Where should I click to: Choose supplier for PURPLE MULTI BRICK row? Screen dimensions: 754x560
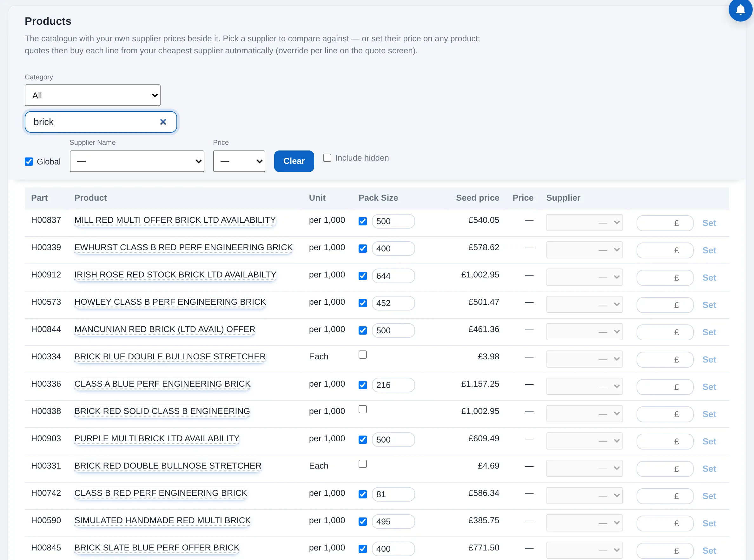click(584, 441)
